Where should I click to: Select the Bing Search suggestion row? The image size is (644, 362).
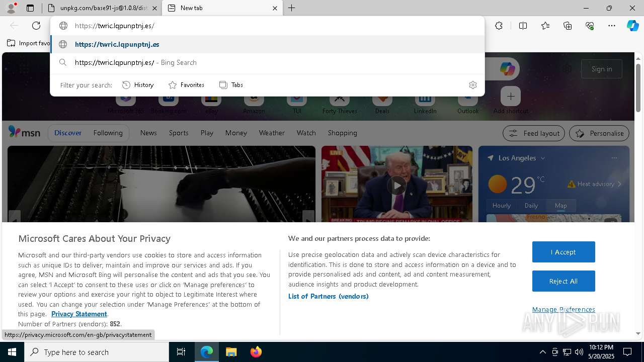(267, 62)
